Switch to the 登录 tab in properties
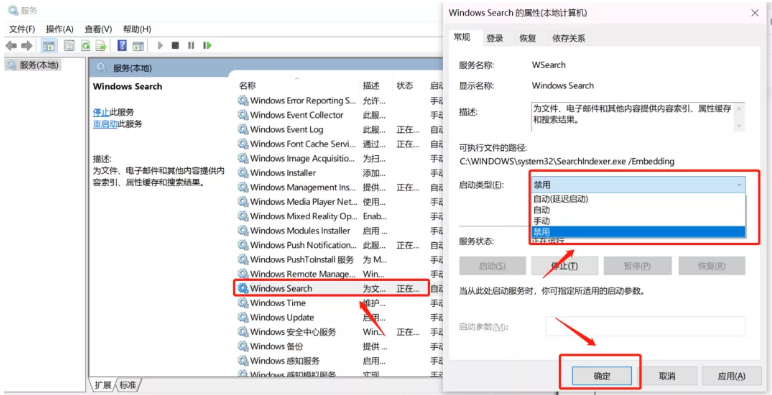The image size is (772, 395). point(495,38)
